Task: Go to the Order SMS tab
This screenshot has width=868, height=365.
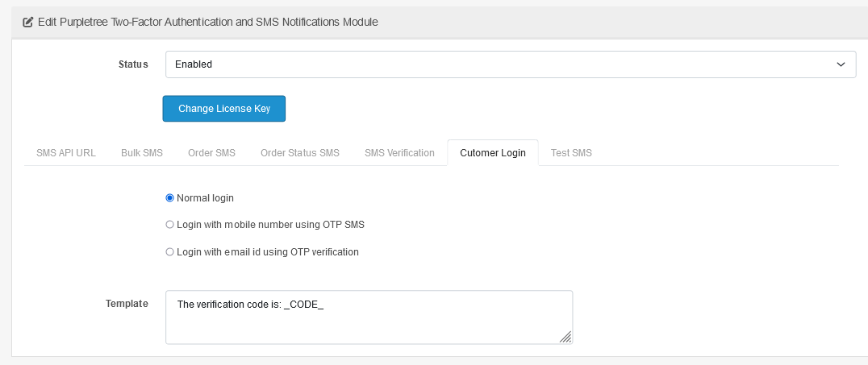Action: [x=211, y=153]
